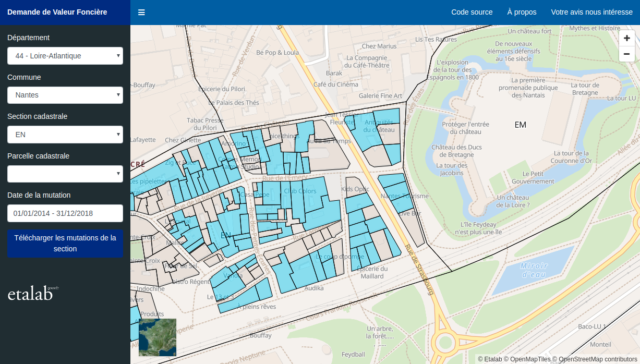
Task: Click the Demande de Valeur Foncière title
Action: (57, 12)
